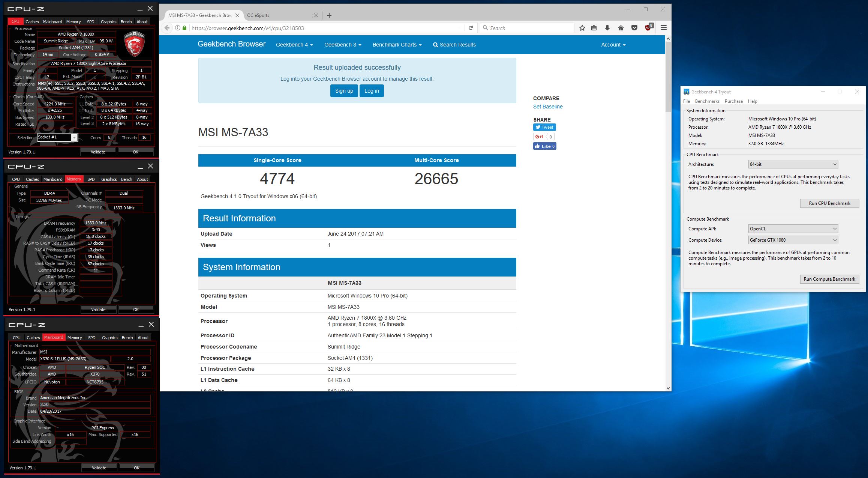Open the uBlock Origin extension icon
Viewport: 868px width, 478px height.
point(649,27)
